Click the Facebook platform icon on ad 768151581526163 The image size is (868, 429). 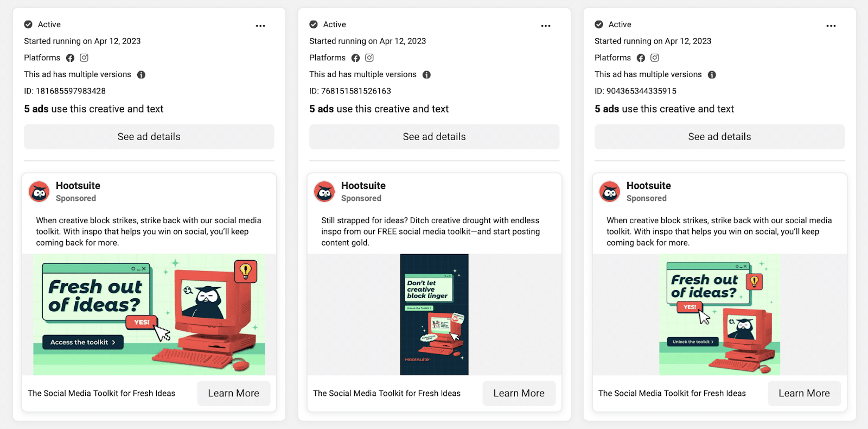[355, 58]
